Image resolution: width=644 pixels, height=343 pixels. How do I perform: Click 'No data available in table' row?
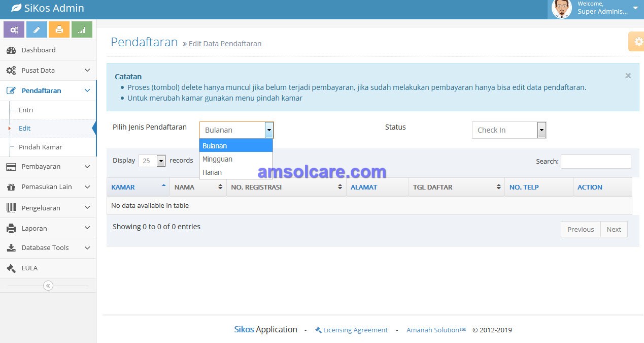pos(369,206)
